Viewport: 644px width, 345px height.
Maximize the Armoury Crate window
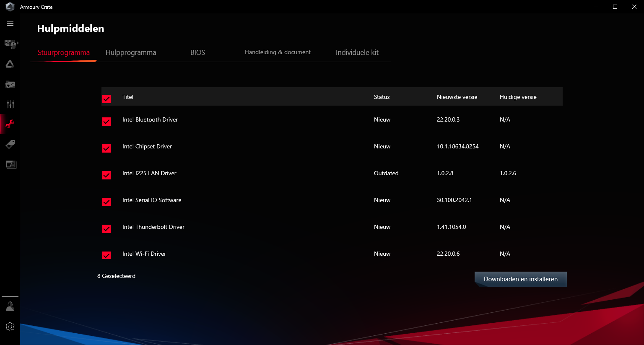coord(615,7)
